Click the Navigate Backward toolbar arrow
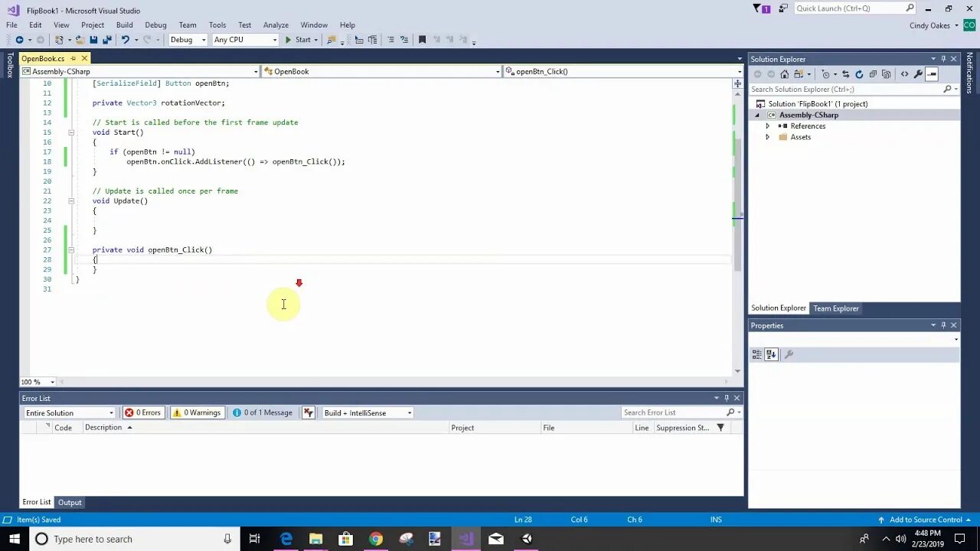The width and height of the screenshot is (980, 551). (x=19, y=40)
